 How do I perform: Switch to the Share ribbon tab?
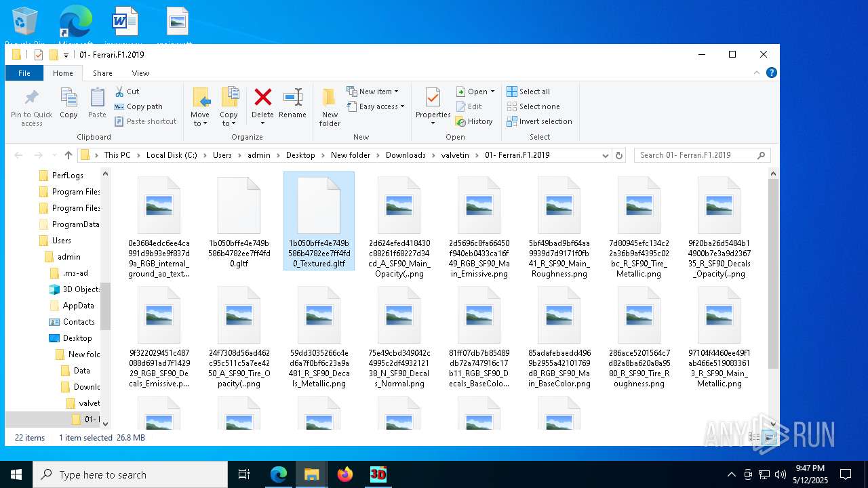[x=102, y=73]
